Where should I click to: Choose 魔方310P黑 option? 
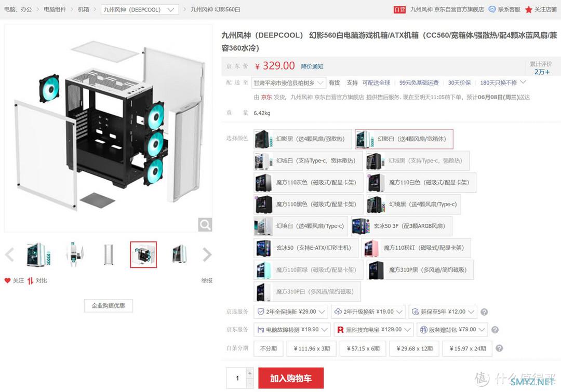click(420, 270)
